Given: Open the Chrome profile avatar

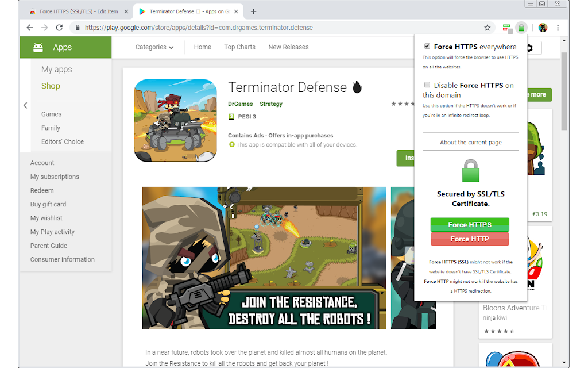Looking at the screenshot, I should [543, 28].
